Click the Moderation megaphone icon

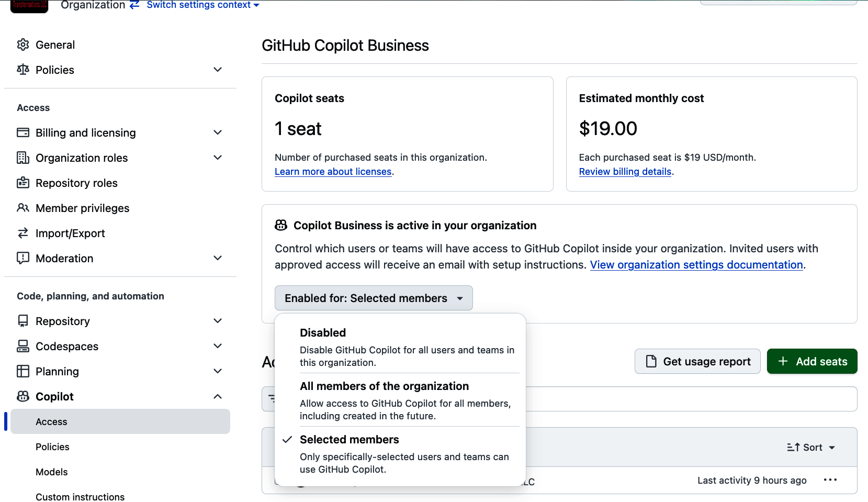pos(23,258)
